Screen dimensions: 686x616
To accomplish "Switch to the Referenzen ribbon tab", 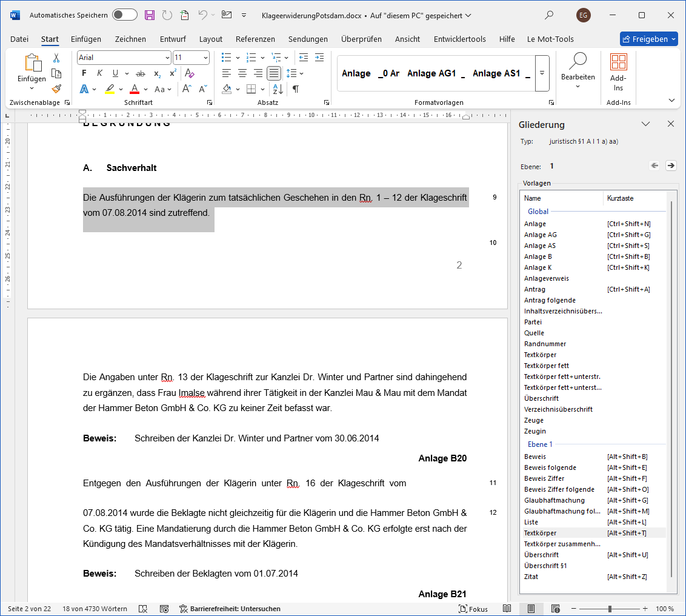I will coord(255,39).
